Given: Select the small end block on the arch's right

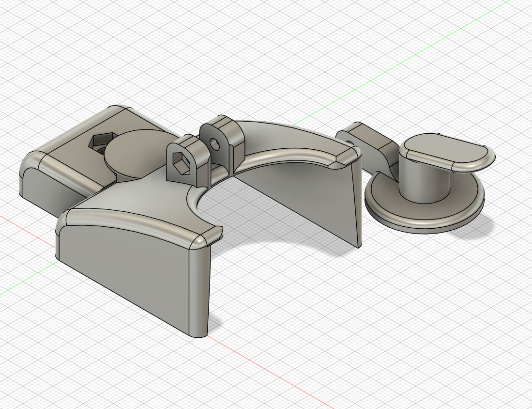Looking at the screenshot, I should coord(347,154).
